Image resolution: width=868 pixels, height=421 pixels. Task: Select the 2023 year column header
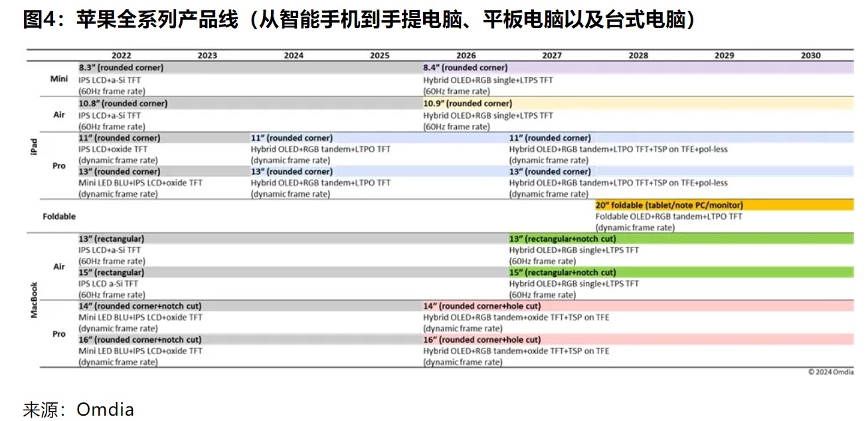pyautogui.click(x=207, y=56)
